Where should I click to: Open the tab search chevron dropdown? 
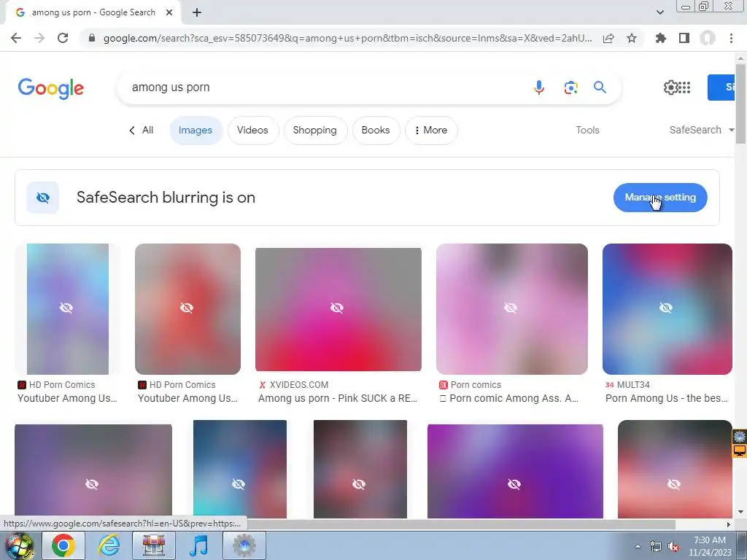[x=659, y=12]
